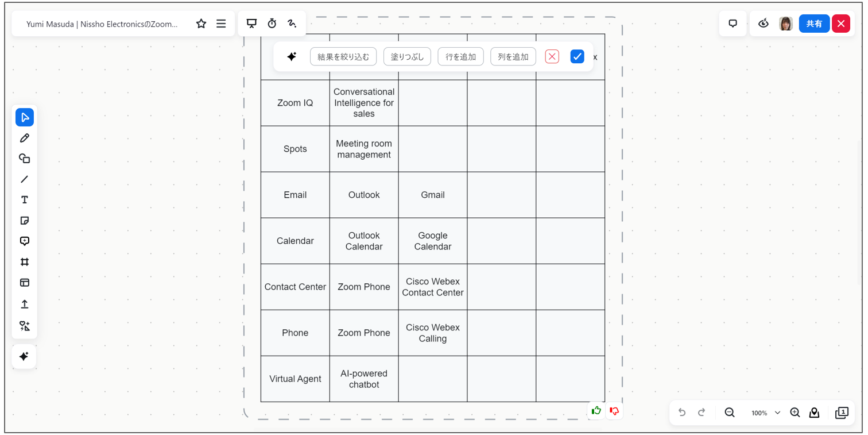The height and width of the screenshot is (435, 868).
Task: Open the minimap locator
Action: tap(815, 413)
